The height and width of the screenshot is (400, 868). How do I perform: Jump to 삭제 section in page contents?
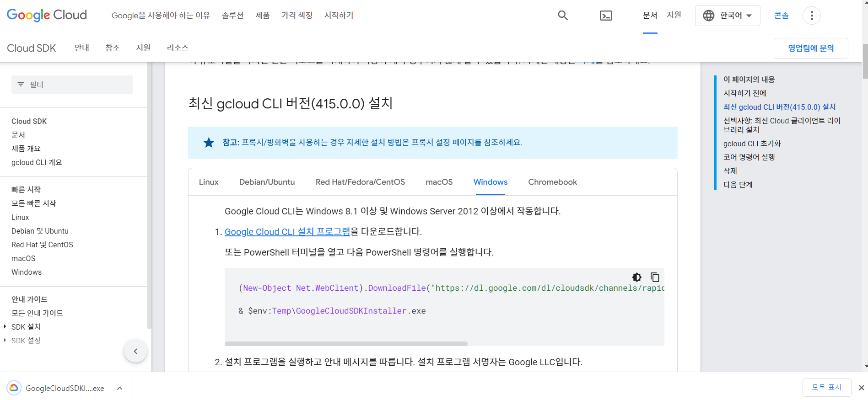(730, 171)
